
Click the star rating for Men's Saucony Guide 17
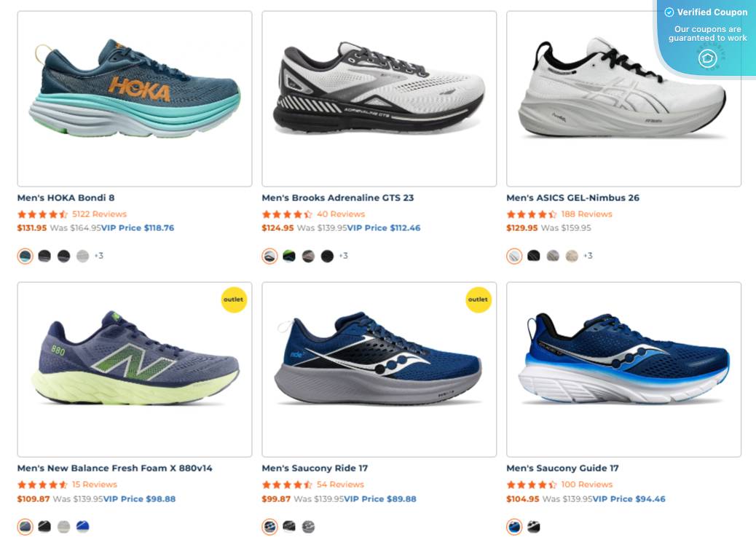click(x=529, y=484)
